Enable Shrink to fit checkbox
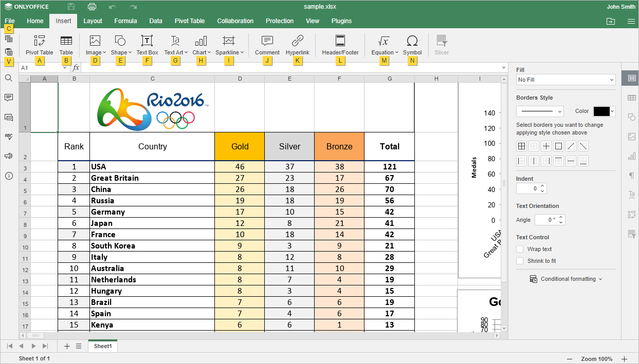The height and width of the screenshot is (364, 639). tap(520, 261)
